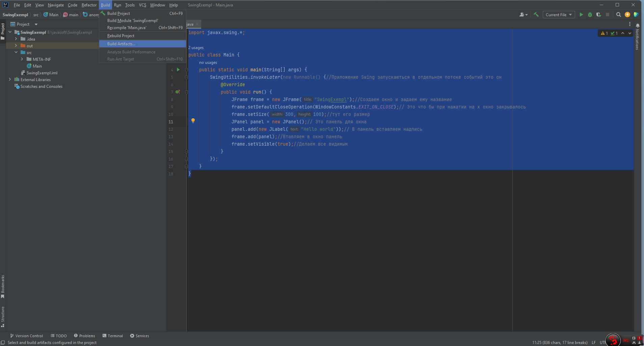
Task: Run the current file with the green play icon
Action: coord(581,15)
